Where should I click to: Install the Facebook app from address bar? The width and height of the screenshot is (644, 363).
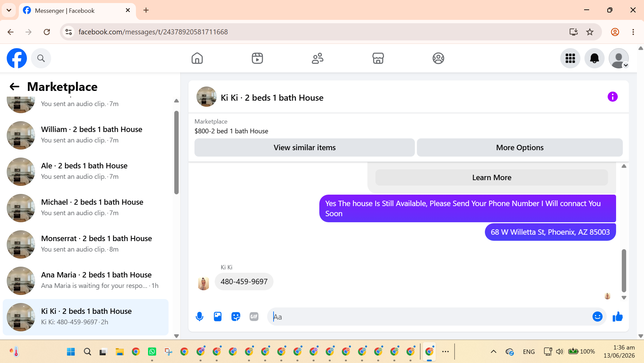point(573,32)
